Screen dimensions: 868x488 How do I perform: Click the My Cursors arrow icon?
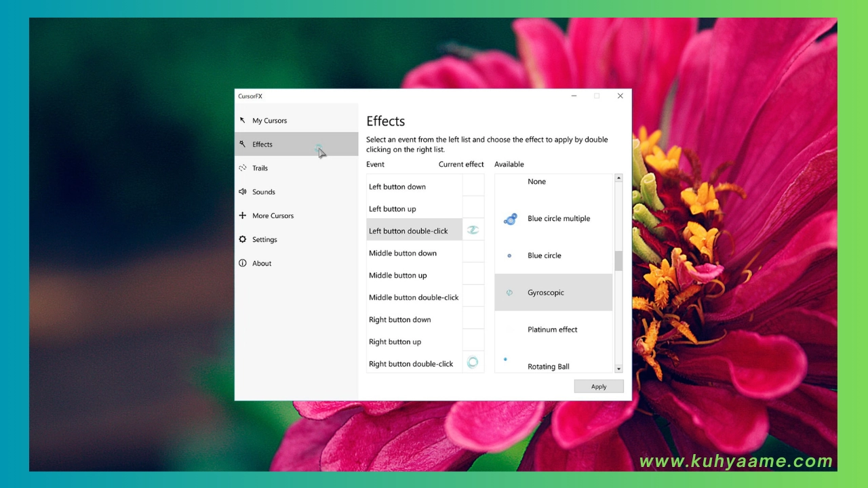(242, 120)
